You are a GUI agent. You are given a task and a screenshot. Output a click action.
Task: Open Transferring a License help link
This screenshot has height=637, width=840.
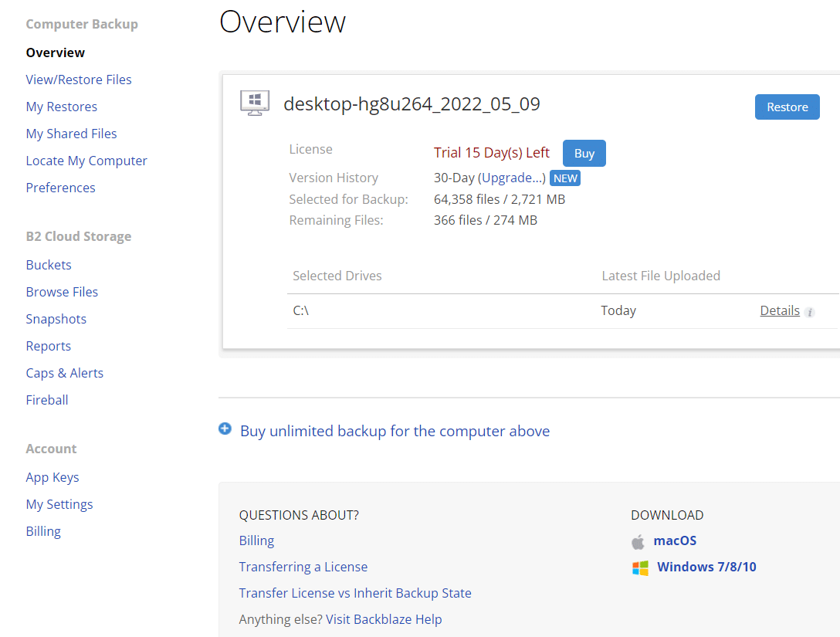click(303, 567)
